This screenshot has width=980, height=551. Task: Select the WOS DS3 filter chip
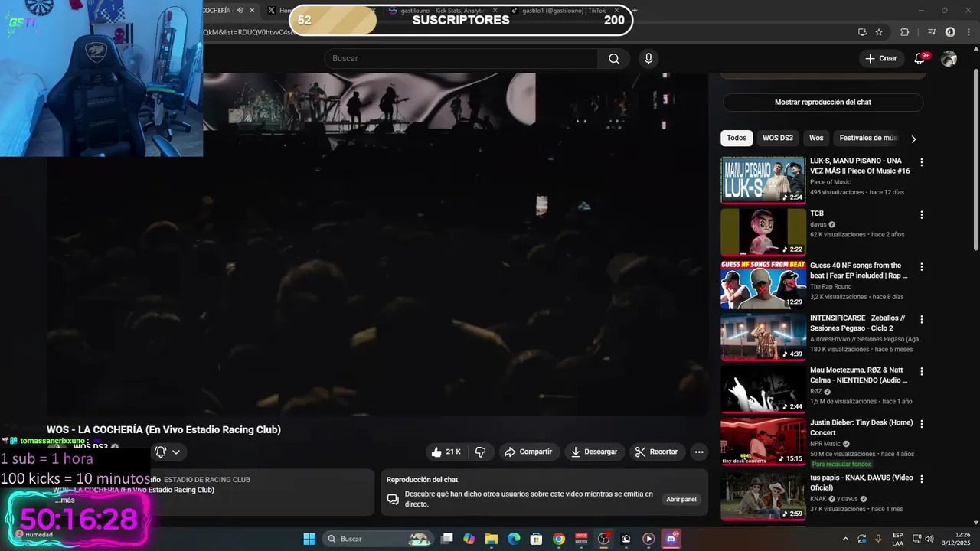[x=778, y=139]
